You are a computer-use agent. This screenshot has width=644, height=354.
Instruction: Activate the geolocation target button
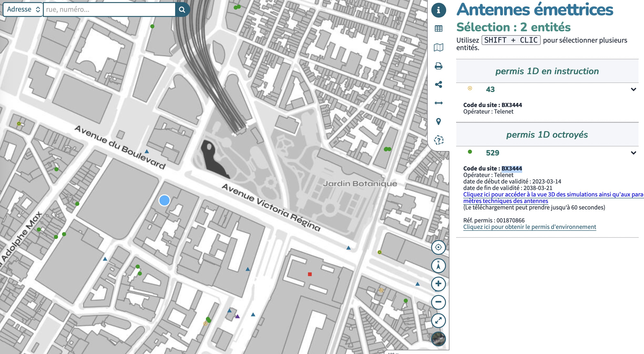pyautogui.click(x=438, y=247)
